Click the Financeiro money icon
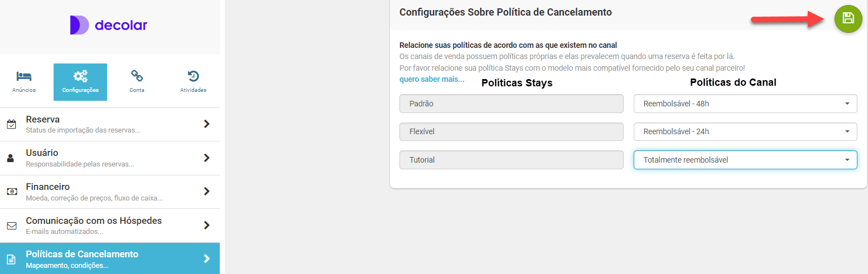 click(11, 192)
